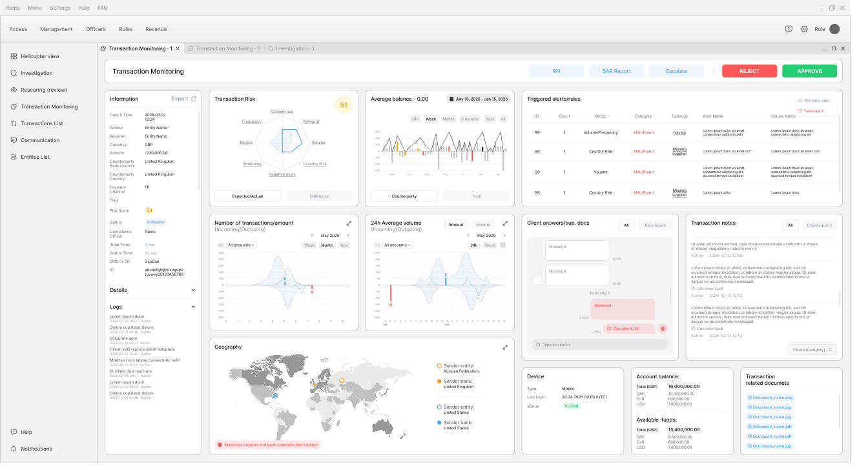Go to next month in Number of transactions
Screen dimensions: 868x470
(x=348, y=236)
